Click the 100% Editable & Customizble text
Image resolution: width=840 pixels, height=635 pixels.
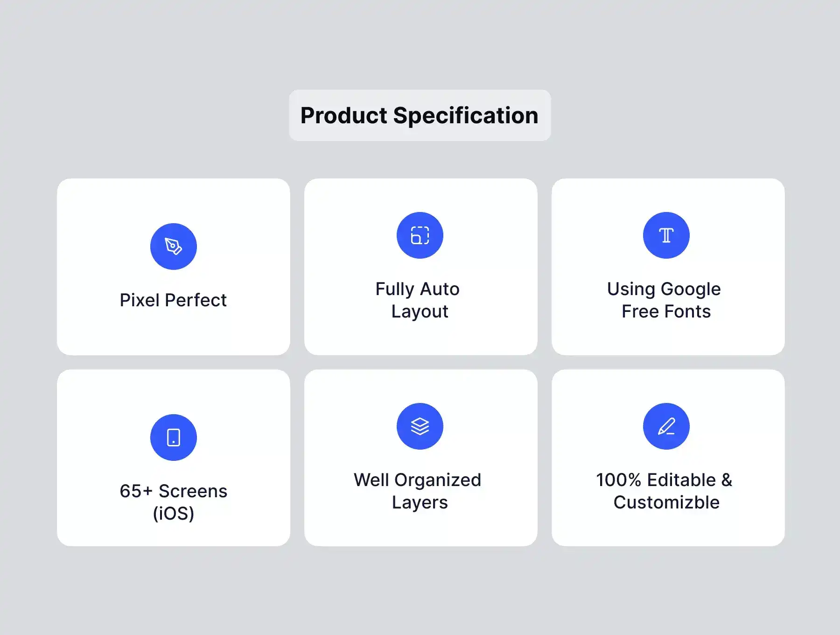click(665, 491)
